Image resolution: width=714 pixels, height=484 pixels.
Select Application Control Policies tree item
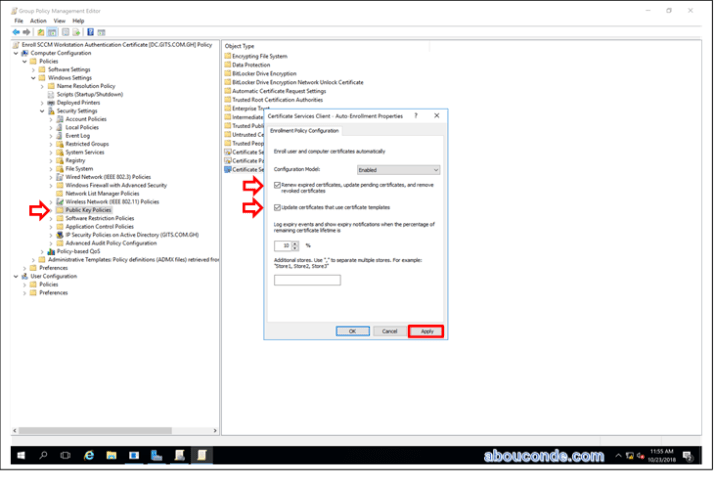coord(100,226)
